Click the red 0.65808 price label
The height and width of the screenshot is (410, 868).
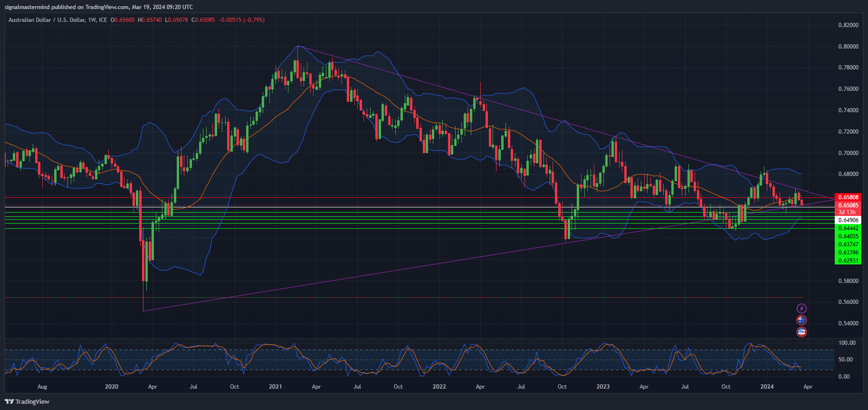(848, 197)
